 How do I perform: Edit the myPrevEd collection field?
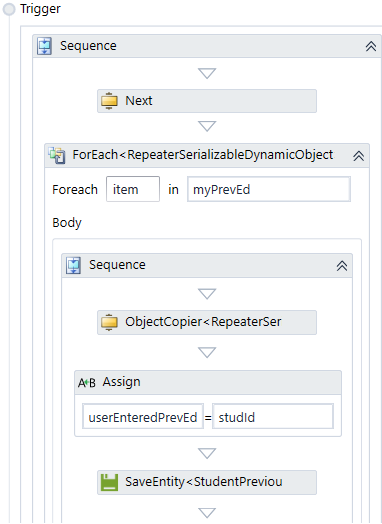pos(269,189)
